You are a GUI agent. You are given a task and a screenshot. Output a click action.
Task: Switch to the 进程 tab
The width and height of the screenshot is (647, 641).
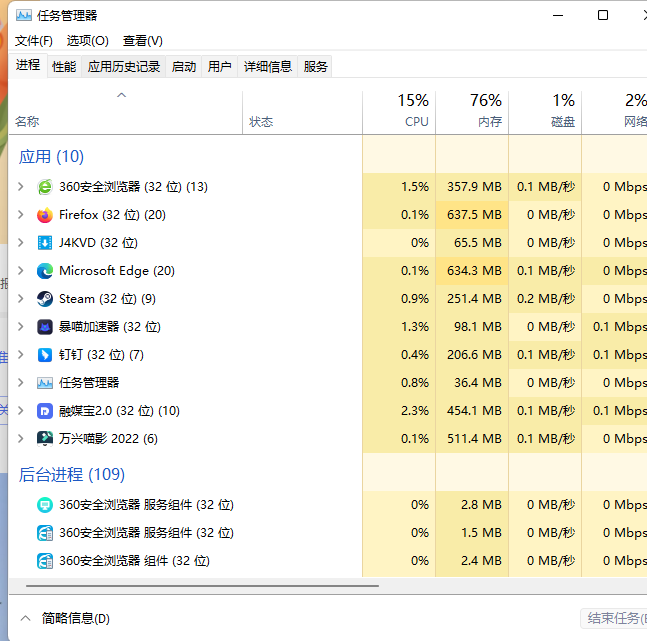[x=28, y=65]
